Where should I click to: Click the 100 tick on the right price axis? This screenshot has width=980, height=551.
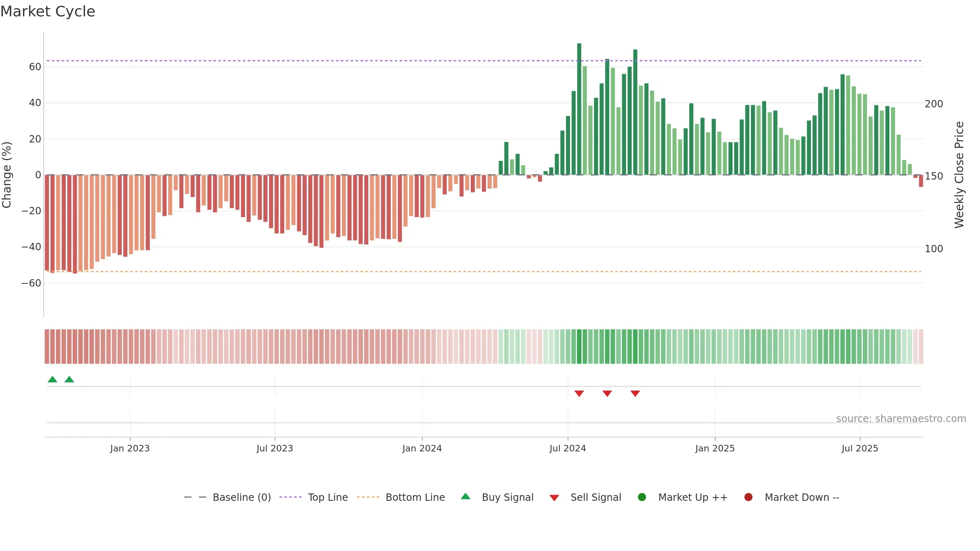934,249
